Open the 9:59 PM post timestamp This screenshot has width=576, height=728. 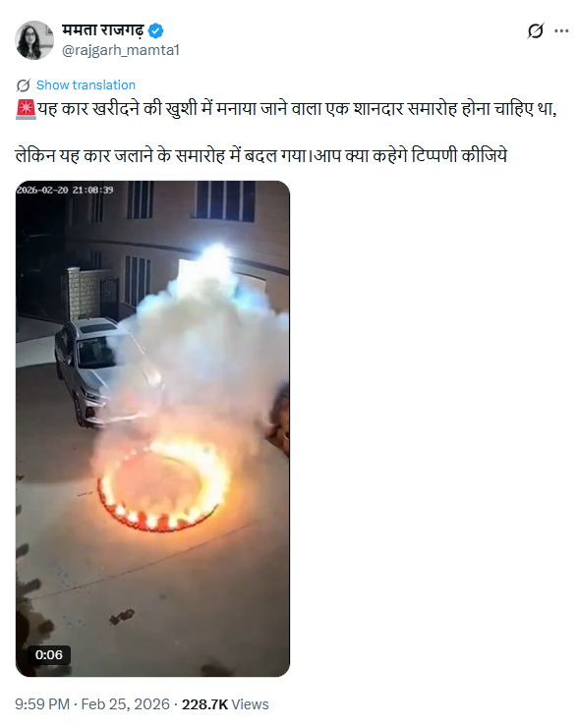pyautogui.click(x=42, y=703)
